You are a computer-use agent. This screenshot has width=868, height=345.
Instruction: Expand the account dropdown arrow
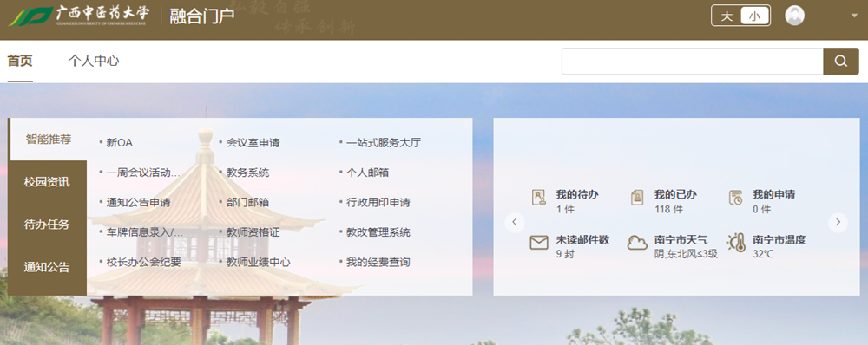pyautogui.click(x=853, y=16)
